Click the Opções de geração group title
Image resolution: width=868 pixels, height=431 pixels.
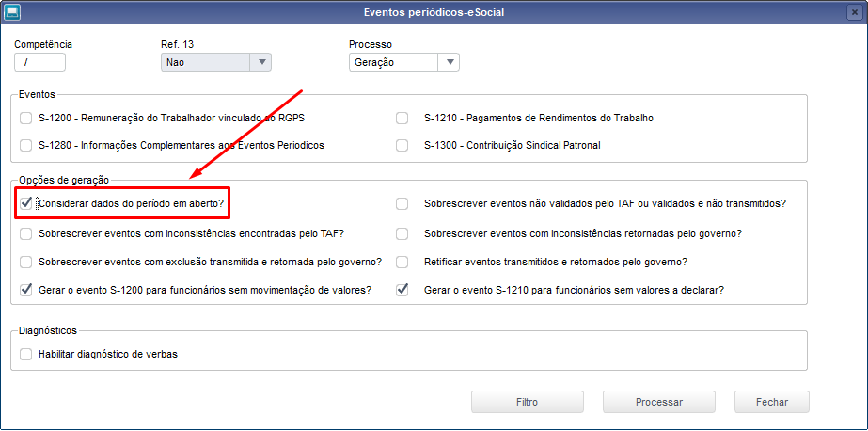tap(64, 180)
